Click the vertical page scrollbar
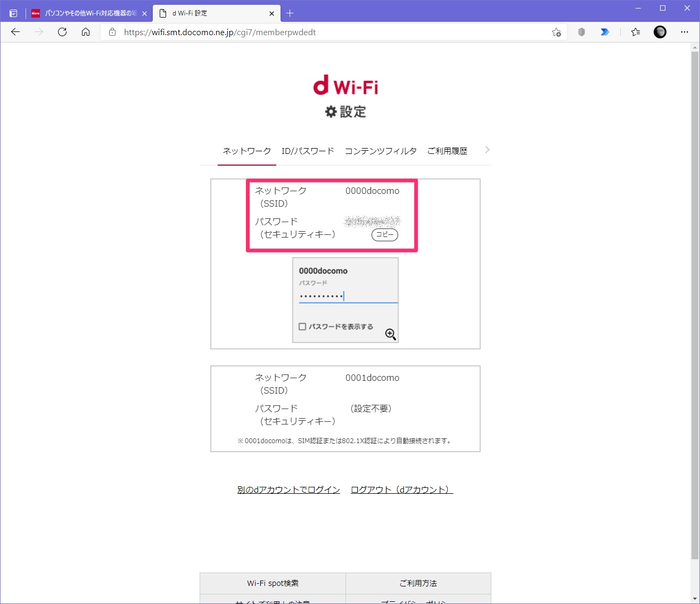 tap(695, 306)
